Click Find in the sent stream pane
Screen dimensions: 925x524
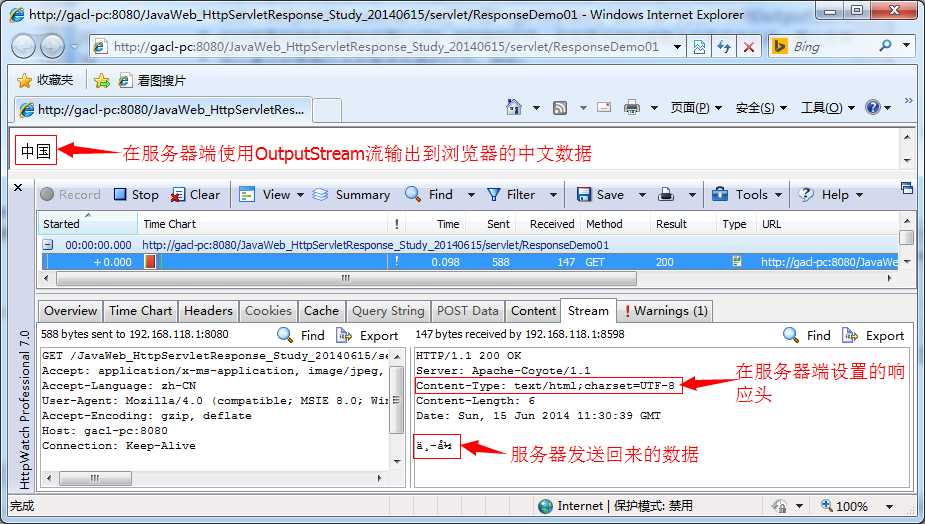click(301, 335)
